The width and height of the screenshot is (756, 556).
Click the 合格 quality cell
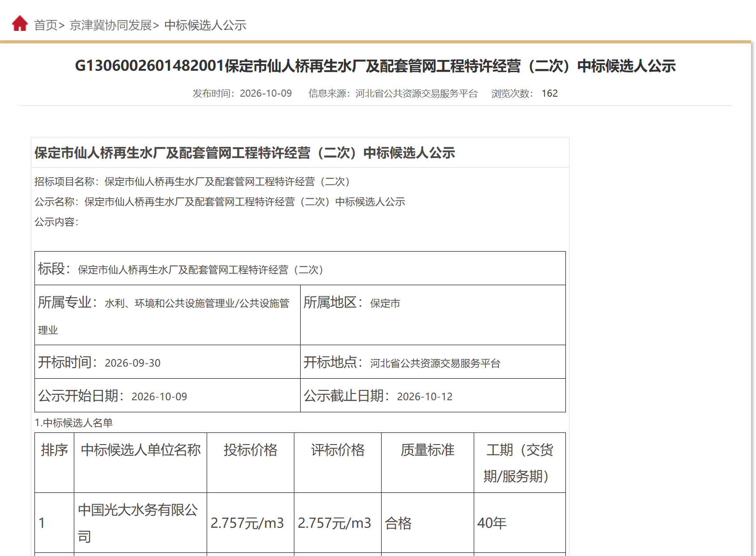tap(428, 523)
